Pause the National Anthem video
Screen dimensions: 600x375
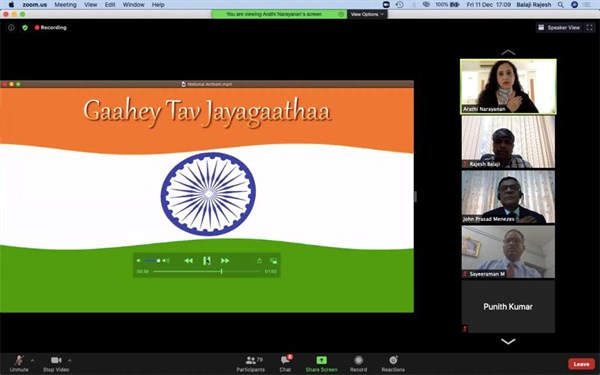tap(207, 261)
